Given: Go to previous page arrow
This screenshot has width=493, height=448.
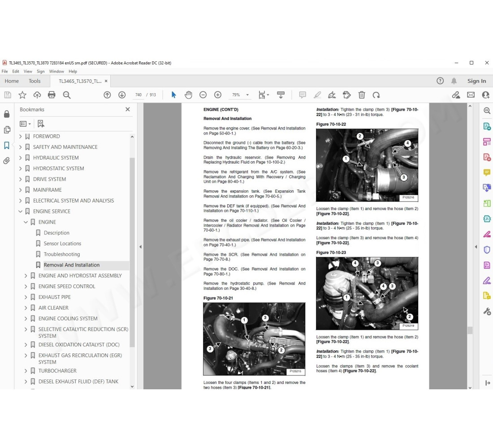Looking at the screenshot, I should 107,95.
